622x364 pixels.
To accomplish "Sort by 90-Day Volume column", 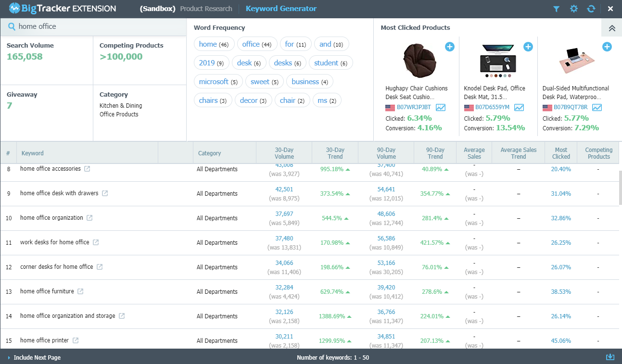I will click(x=386, y=153).
